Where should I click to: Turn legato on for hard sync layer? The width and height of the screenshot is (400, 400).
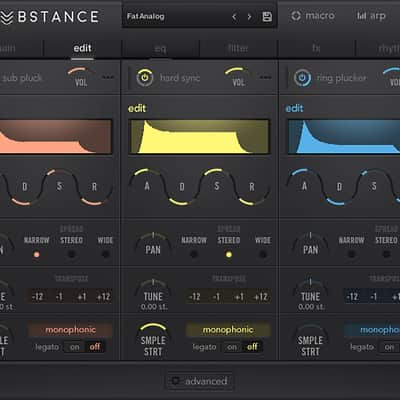tap(232, 347)
